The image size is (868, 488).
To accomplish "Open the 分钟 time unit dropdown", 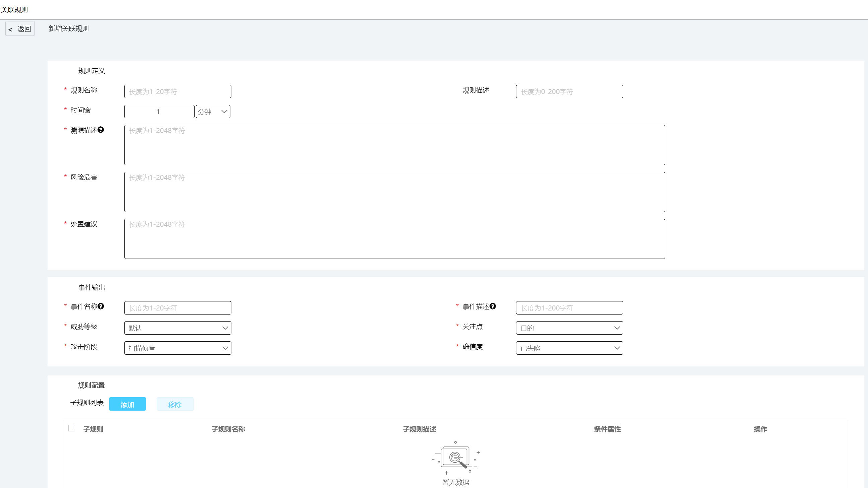I will coord(213,112).
